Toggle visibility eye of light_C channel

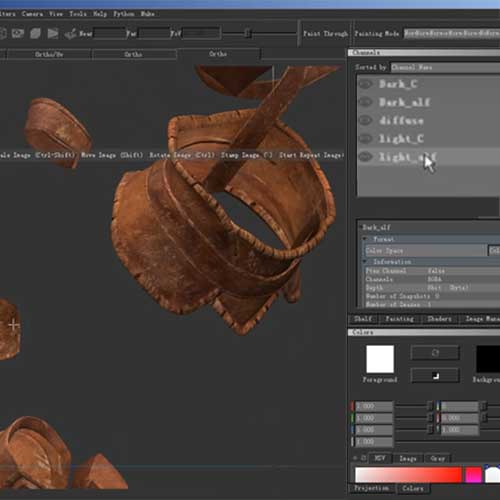(x=365, y=138)
